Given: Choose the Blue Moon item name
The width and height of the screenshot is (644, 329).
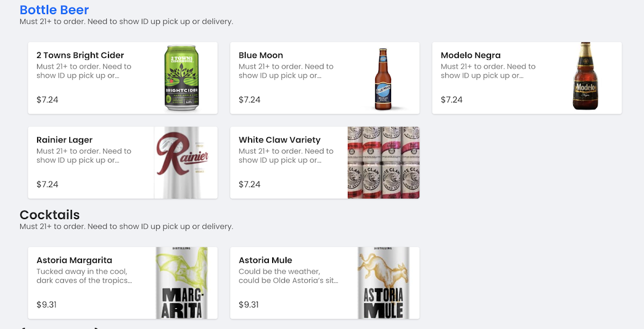Looking at the screenshot, I should (x=261, y=55).
